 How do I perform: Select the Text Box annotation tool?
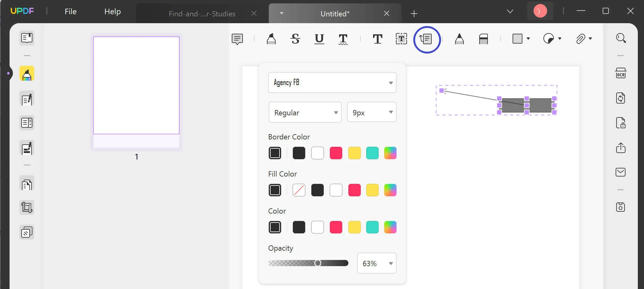coord(401,39)
